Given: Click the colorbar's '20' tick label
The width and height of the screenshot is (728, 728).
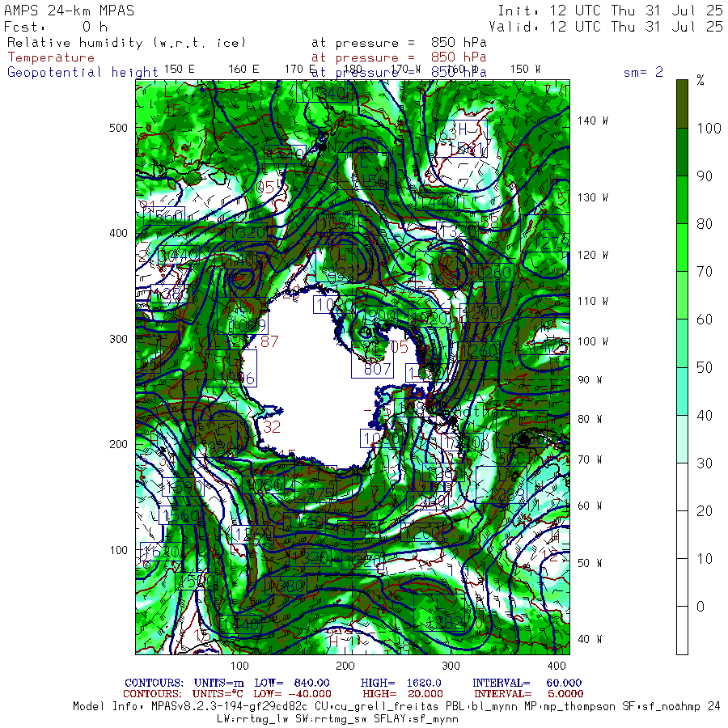Looking at the screenshot, I should (x=705, y=511).
